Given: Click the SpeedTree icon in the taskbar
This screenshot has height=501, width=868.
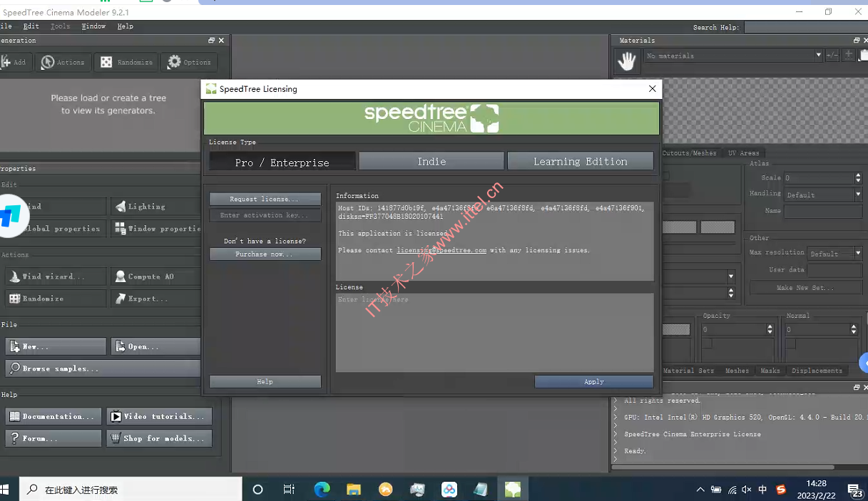Looking at the screenshot, I should coord(513,489).
